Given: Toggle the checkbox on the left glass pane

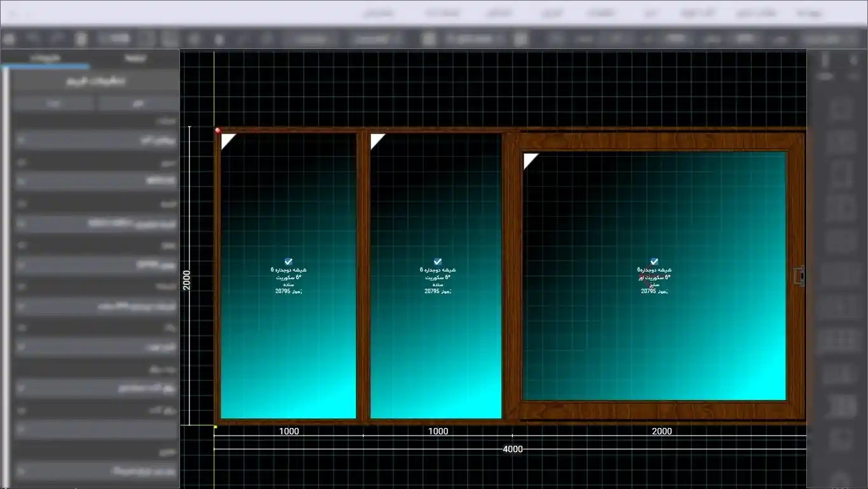Looking at the screenshot, I should coord(288,261).
